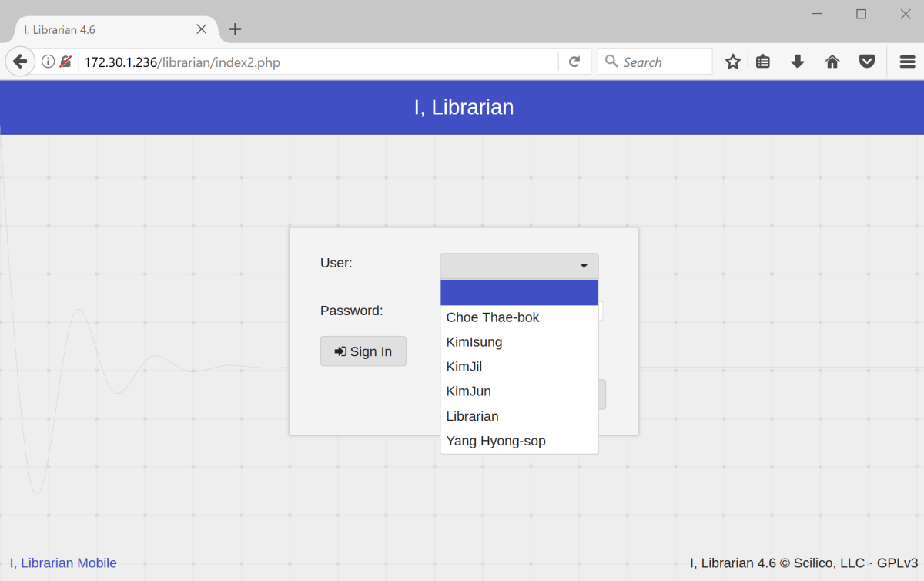Viewport: 924px width, 581px height.
Task: Click the insecure connection padlock icon
Action: (x=65, y=62)
